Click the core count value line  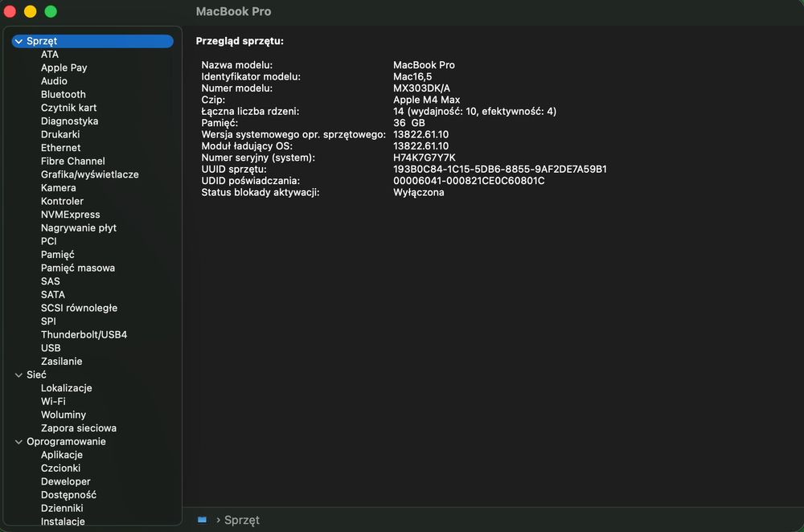pyautogui.click(x=475, y=111)
